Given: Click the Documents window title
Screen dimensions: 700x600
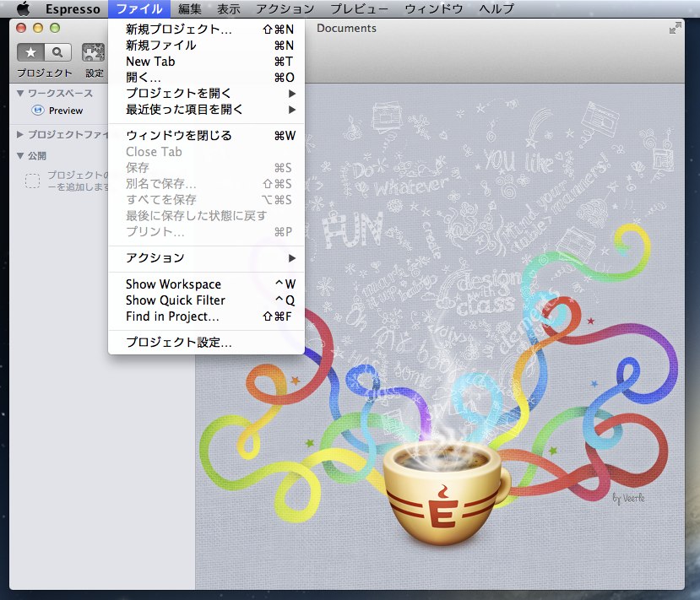Looking at the screenshot, I should pos(346,29).
